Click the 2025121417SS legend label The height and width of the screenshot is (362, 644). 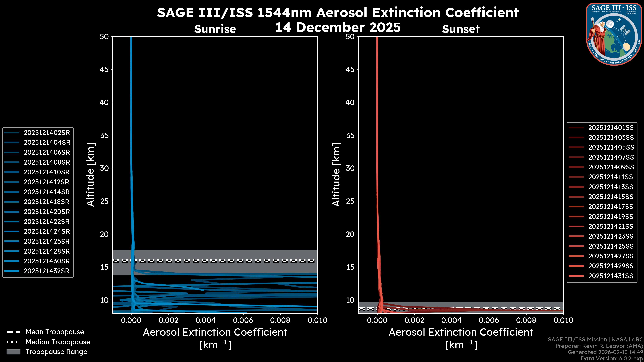coord(611,207)
